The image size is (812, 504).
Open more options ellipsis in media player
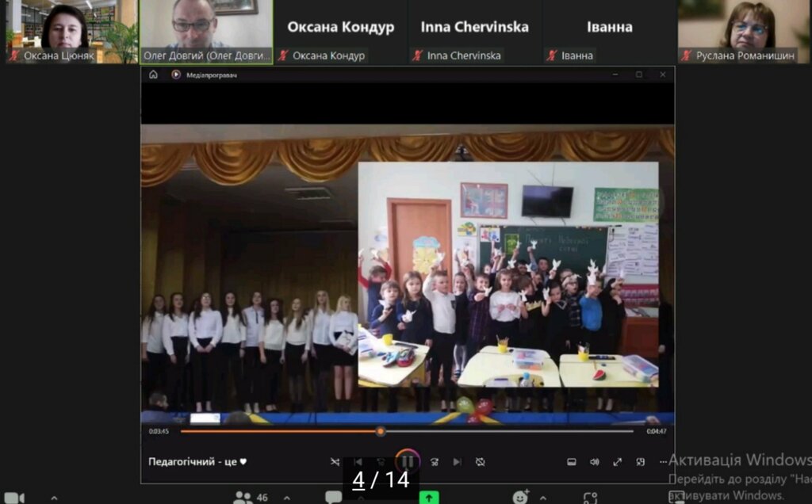[663, 462]
